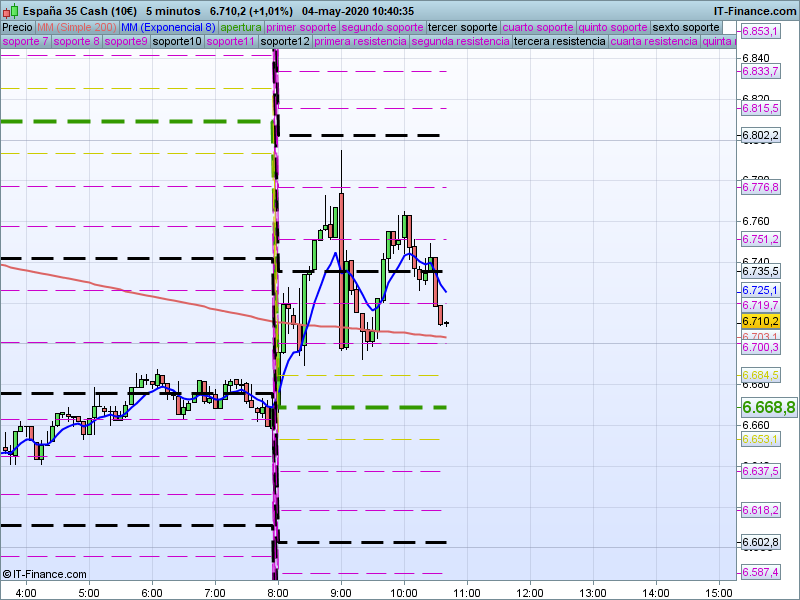Select the primera resistencia label
Screen dimensions: 800x600
click(360, 42)
